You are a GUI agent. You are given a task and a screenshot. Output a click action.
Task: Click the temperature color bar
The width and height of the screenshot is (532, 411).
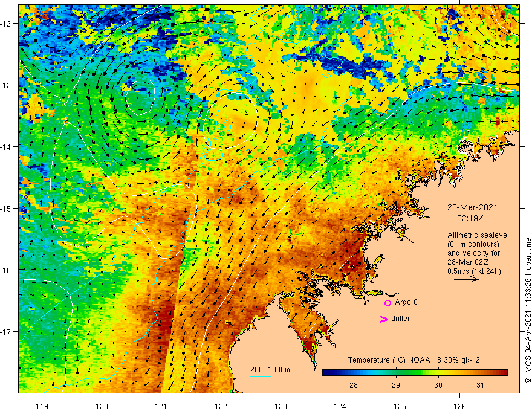(415, 373)
